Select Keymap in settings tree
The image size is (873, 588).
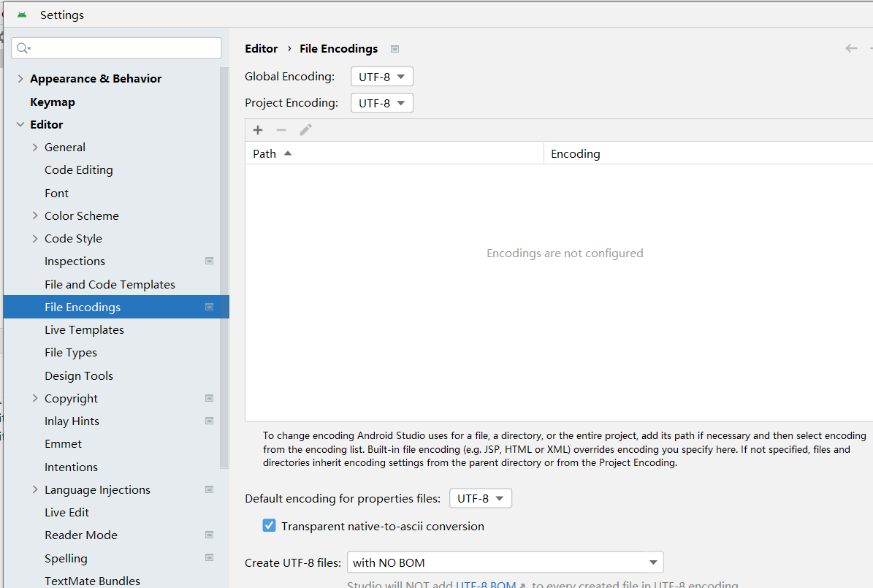coord(53,102)
